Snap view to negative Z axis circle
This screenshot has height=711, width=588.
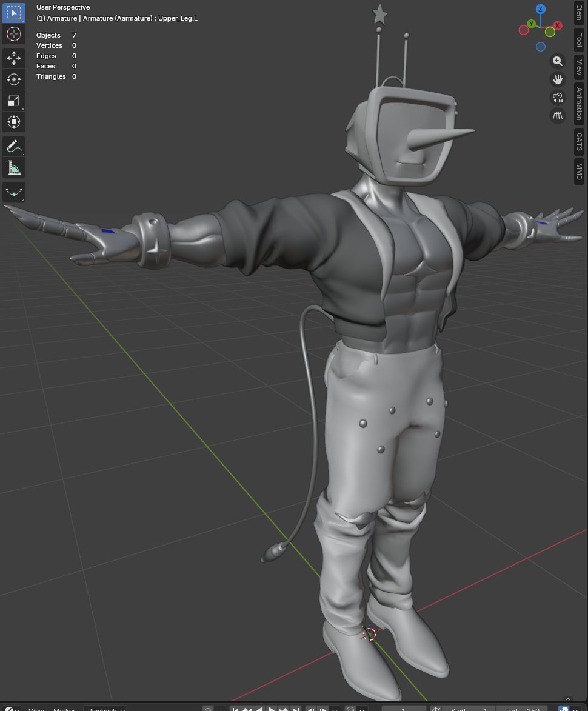(x=540, y=47)
